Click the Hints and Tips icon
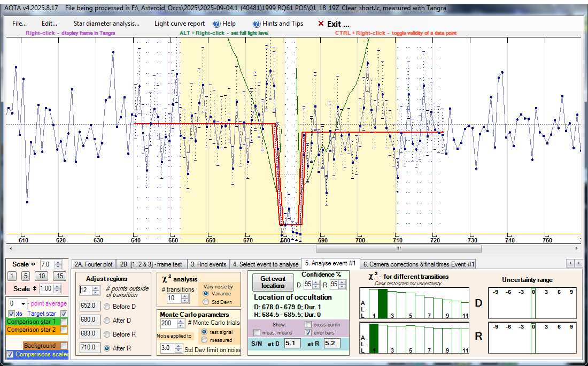Screen dimensions: 588x366 (x=257, y=24)
